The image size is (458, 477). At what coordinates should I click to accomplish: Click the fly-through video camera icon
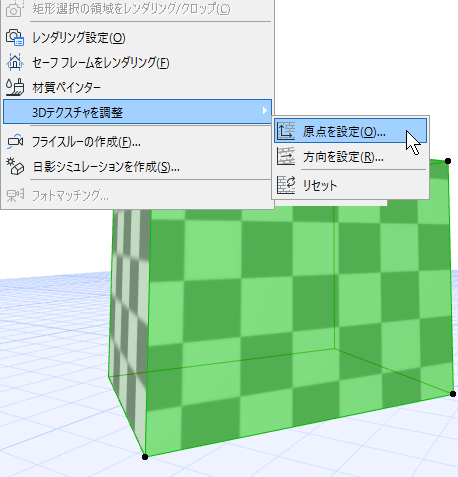(x=15, y=142)
